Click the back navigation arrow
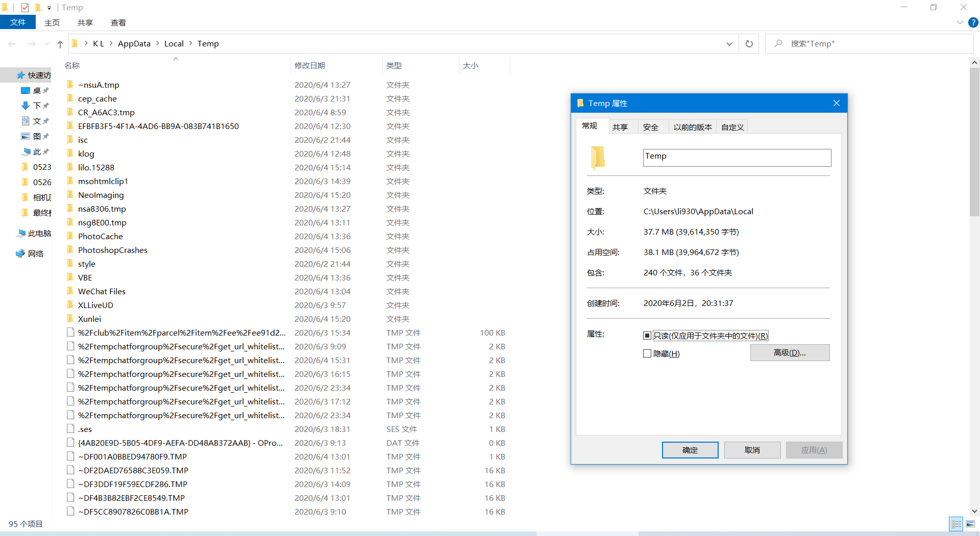980x536 pixels. click(x=12, y=44)
